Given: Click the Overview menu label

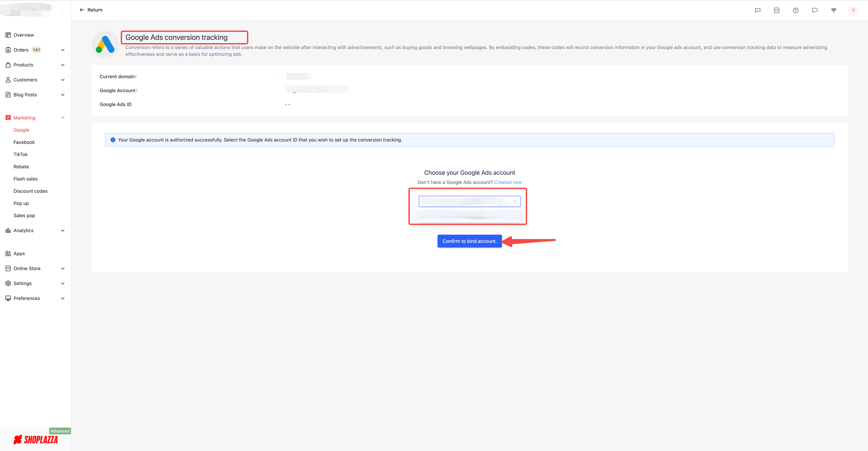Looking at the screenshot, I should 24,35.
